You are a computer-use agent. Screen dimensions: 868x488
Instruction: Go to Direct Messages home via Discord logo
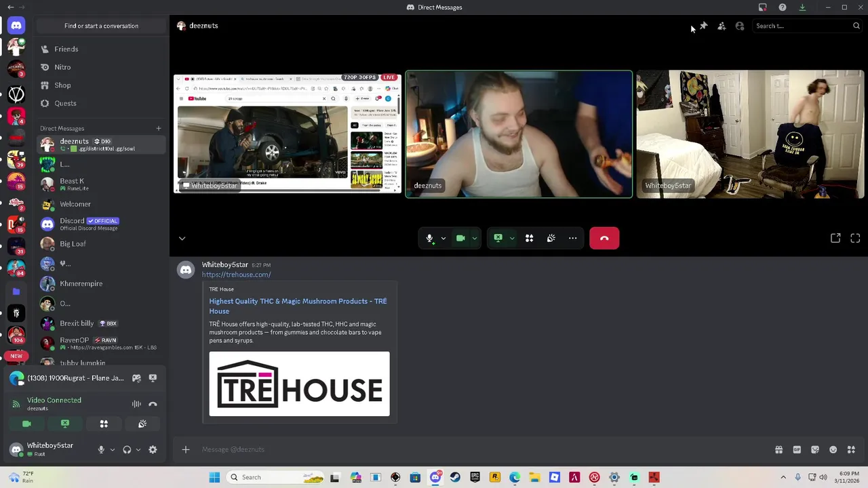click(x=16, y=26)
